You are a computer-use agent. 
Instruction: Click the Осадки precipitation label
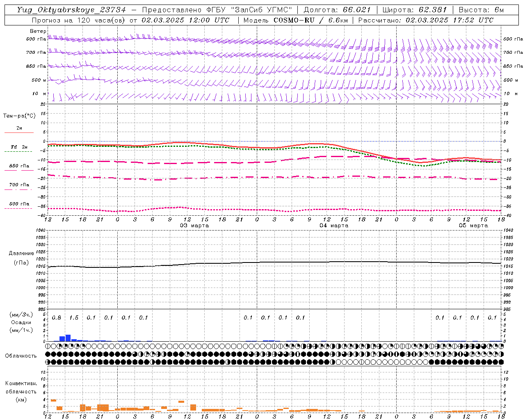[x=21, y=322]
